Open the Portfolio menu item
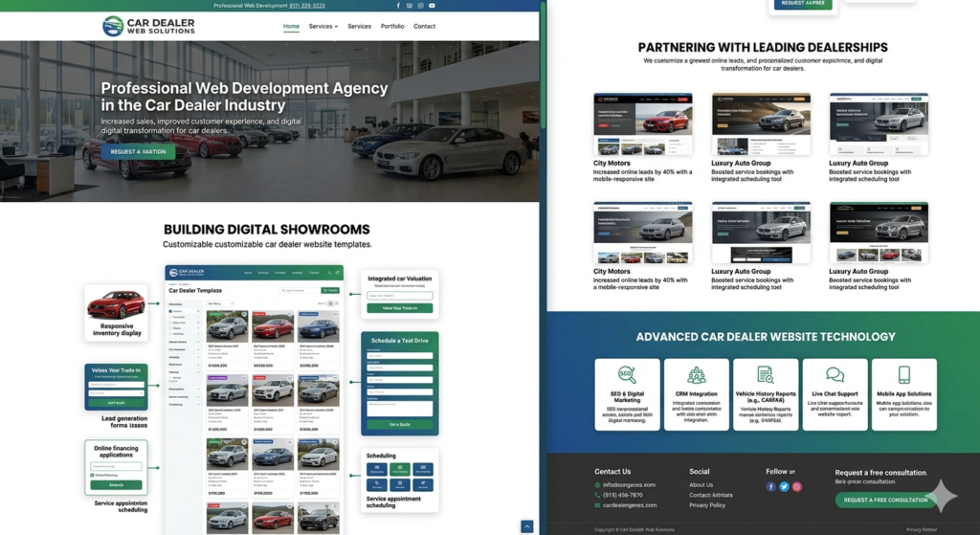The height and width of the screenshot is (535, 980). tap(392, 27)
